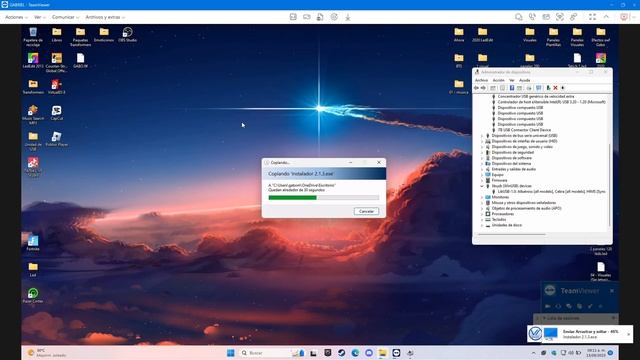Open the Archivos y extras menu

105,17
